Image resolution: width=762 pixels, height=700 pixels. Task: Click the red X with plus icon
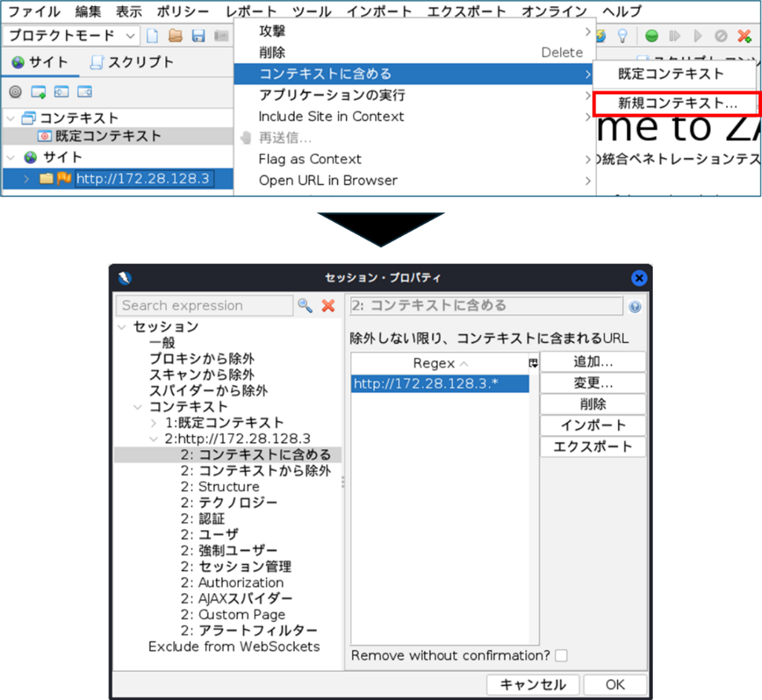744,36
